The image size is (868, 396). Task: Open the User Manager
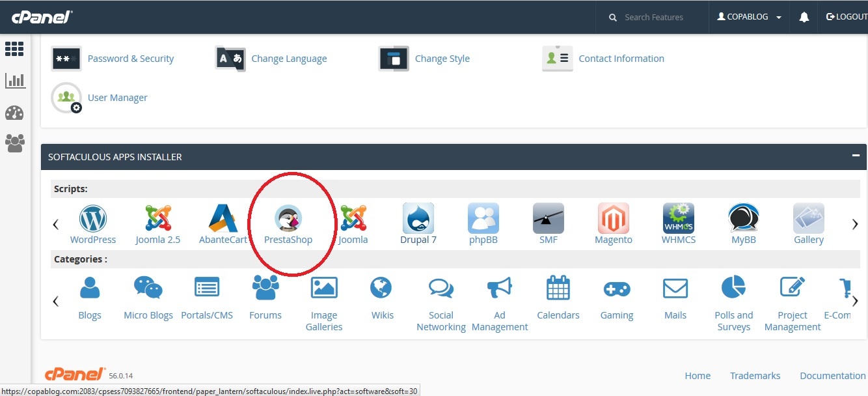117,97
